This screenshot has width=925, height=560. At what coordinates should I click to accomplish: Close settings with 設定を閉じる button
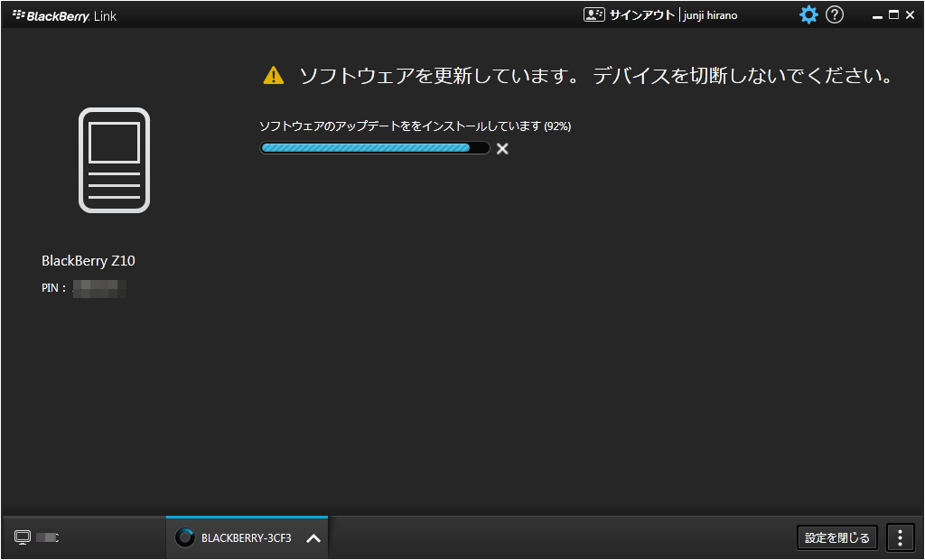837,537
